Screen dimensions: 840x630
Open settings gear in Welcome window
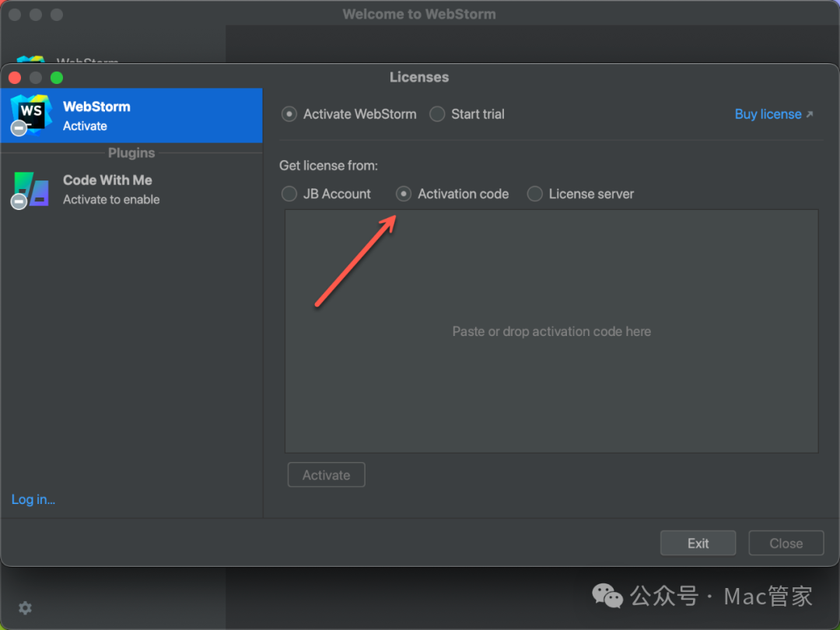click(25, 607)
